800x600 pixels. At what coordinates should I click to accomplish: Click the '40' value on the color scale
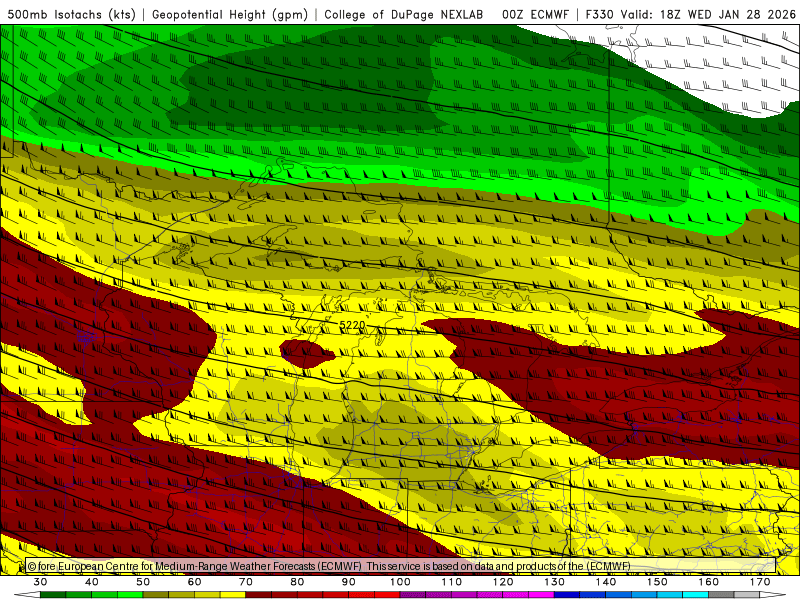click(x=91, y=582)
